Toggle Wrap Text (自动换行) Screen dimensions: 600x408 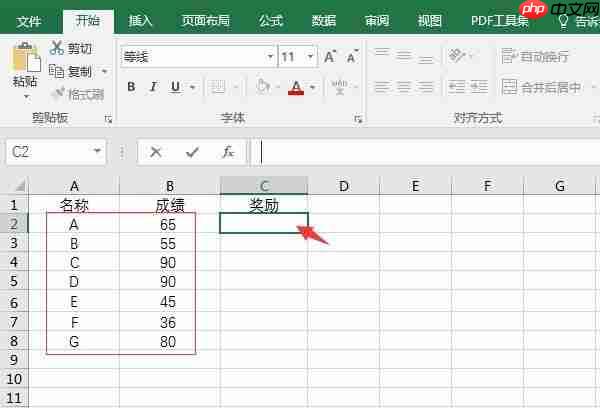[x=535, y=57]
